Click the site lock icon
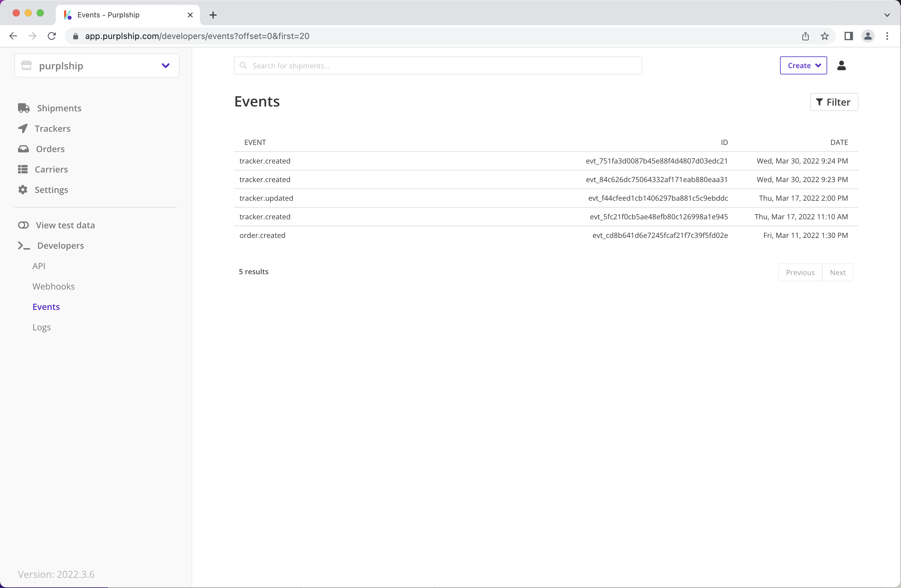Viewport: 901px width, 588px height. tap(76, 36)
